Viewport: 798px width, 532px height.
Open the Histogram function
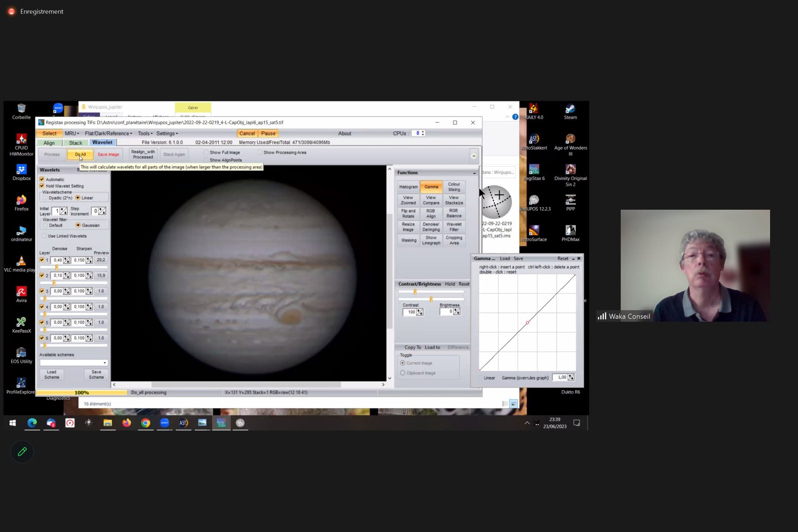click(408, 187)
